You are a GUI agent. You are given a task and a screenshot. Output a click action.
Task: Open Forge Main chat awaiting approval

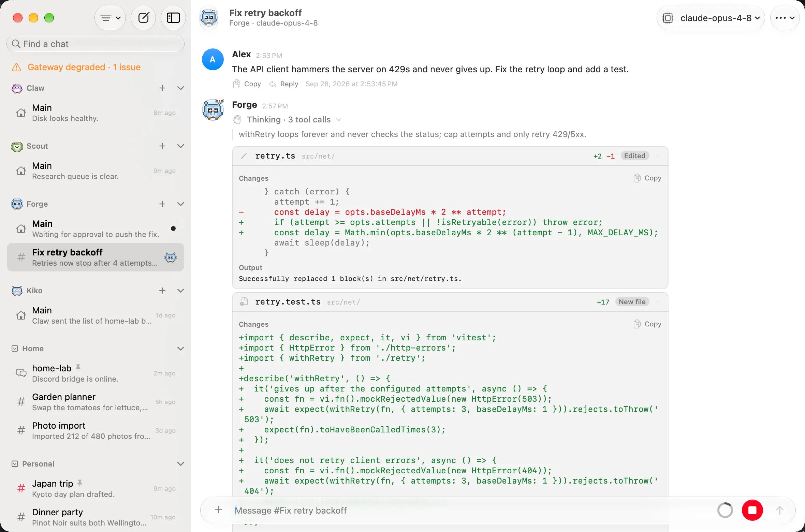point(96,229)
